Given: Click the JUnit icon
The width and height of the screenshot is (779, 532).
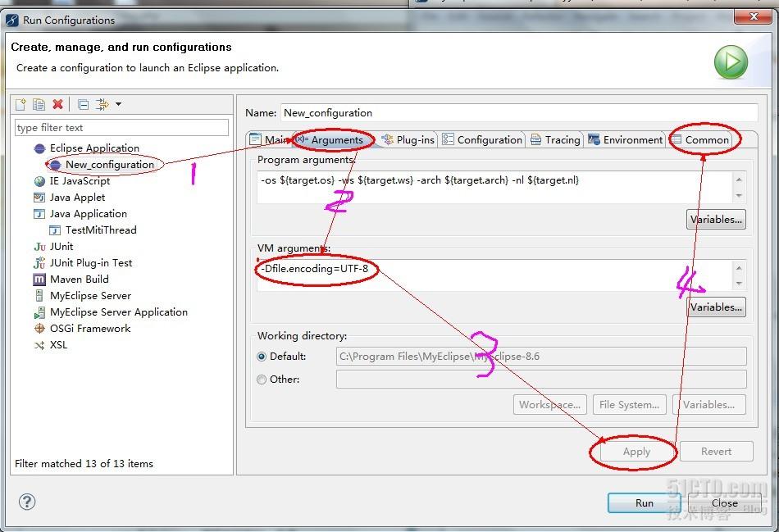Looking at the screenshot, I should coord(39,247).
